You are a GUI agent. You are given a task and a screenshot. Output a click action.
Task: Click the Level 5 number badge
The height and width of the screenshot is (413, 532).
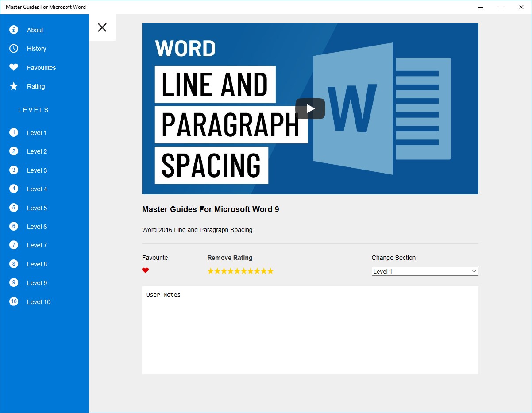[x=14, y=208]
